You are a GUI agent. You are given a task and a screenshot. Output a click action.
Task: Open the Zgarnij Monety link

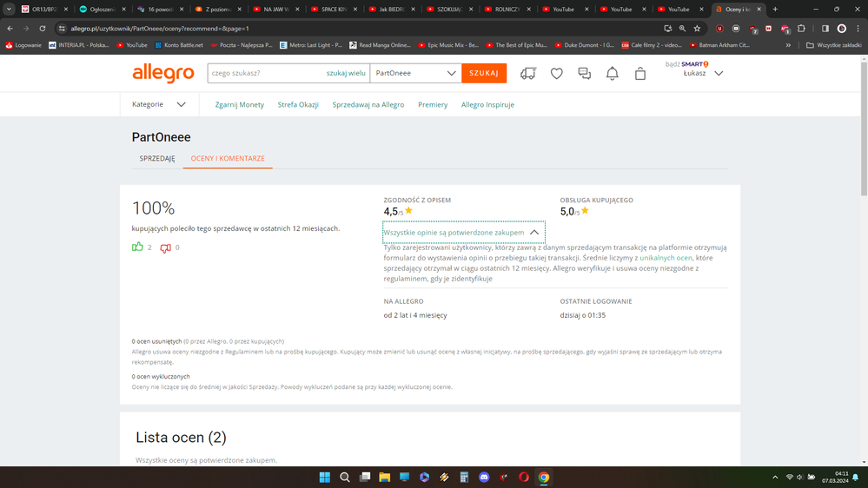click(240, 104)
